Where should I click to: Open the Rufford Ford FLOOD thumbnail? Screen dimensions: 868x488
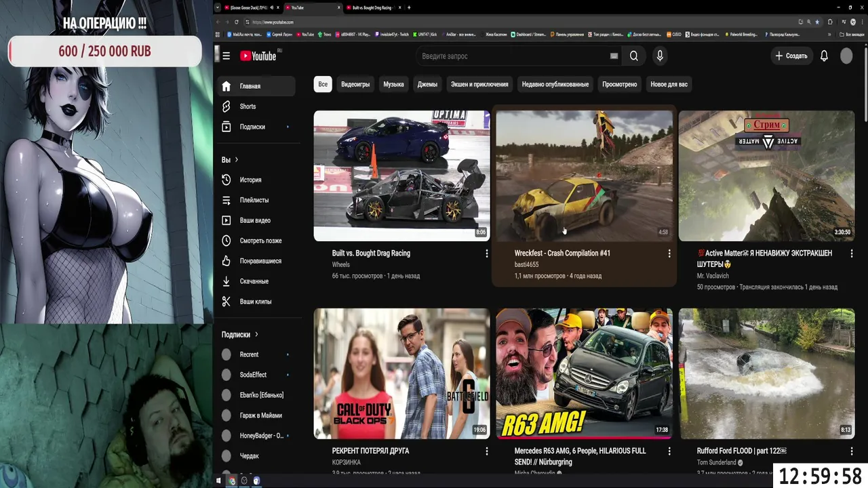(767, 373)
